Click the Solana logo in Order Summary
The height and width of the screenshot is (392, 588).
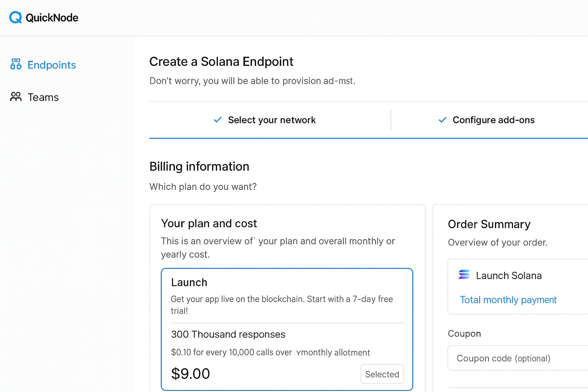click(x=464, y=274)
